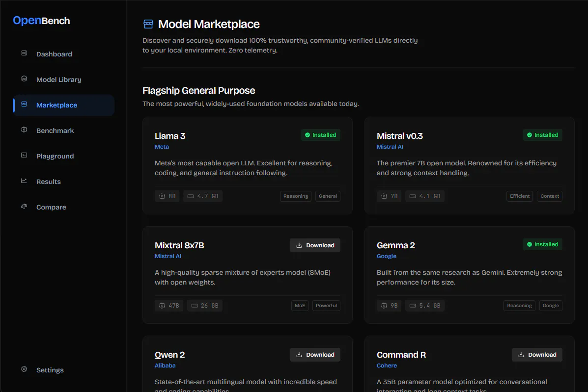Select Marketplace in sidebar
Image resolution: width=588 pixels, height=392 pixels.
[x=64, y=105]
